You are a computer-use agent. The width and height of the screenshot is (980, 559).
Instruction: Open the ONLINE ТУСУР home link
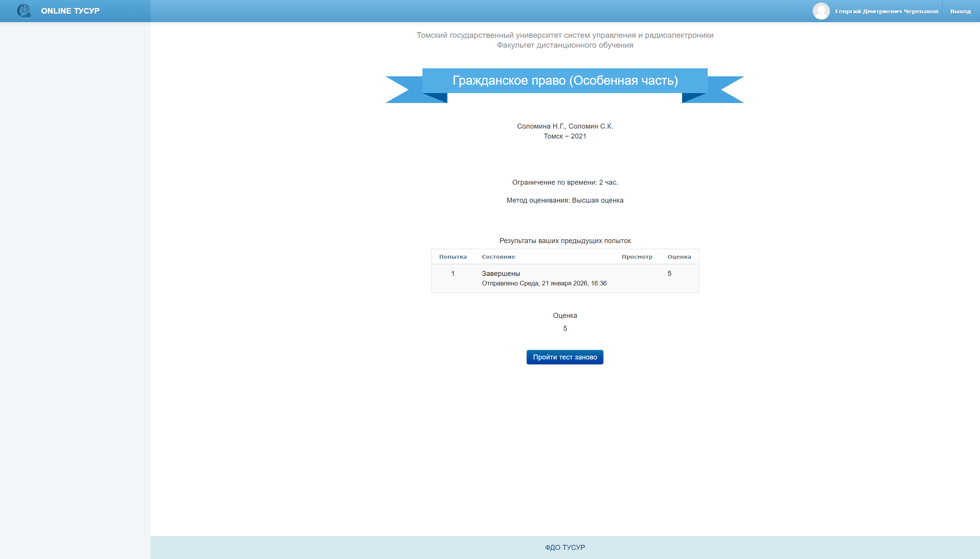70,11
